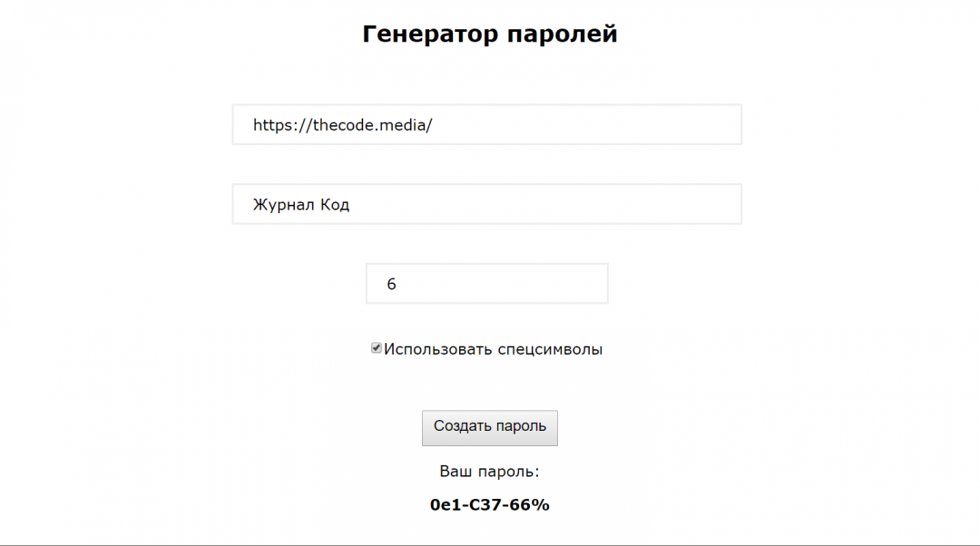The image size is (980, 546).
Task: Click the bold password result text
Action: (x=490, y=505)
